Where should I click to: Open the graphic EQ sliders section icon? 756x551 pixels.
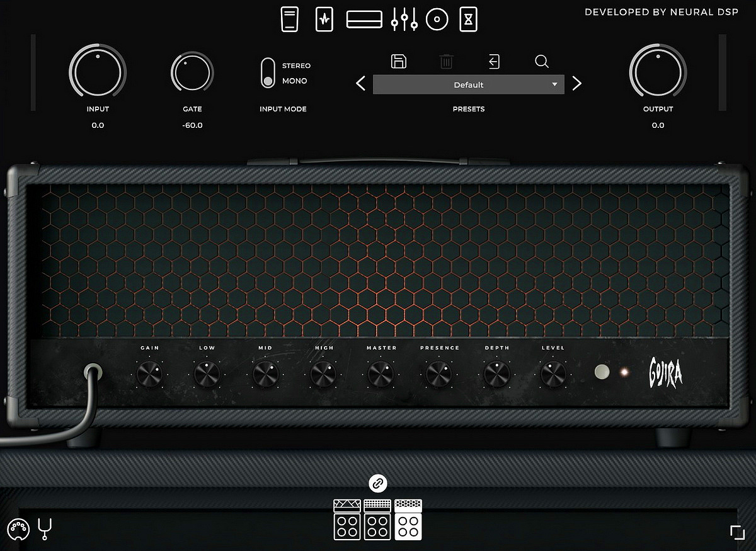click(x=404, y=20)
